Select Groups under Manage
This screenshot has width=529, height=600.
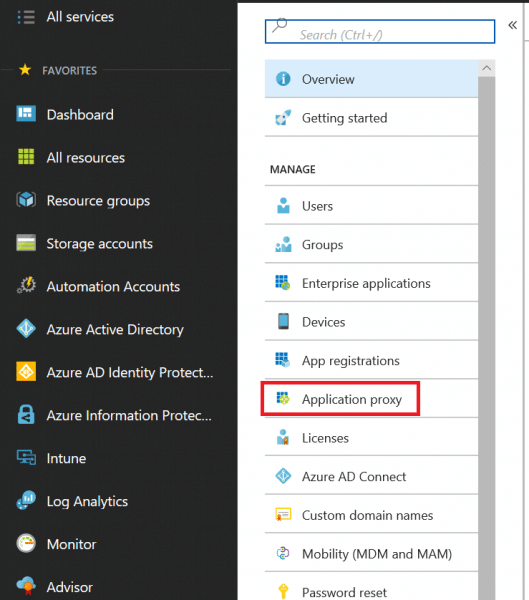(x=371, y=244)
